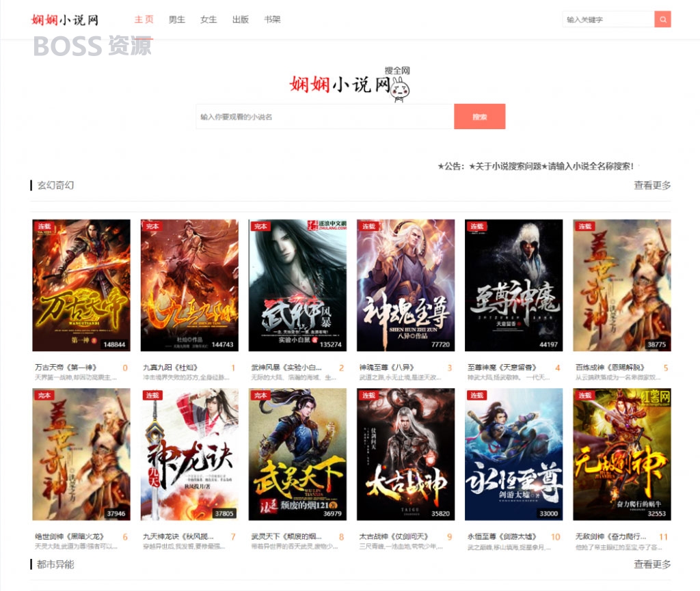Open the 主页 nav tab
This screenshot has width=700, height=591.
144,19
